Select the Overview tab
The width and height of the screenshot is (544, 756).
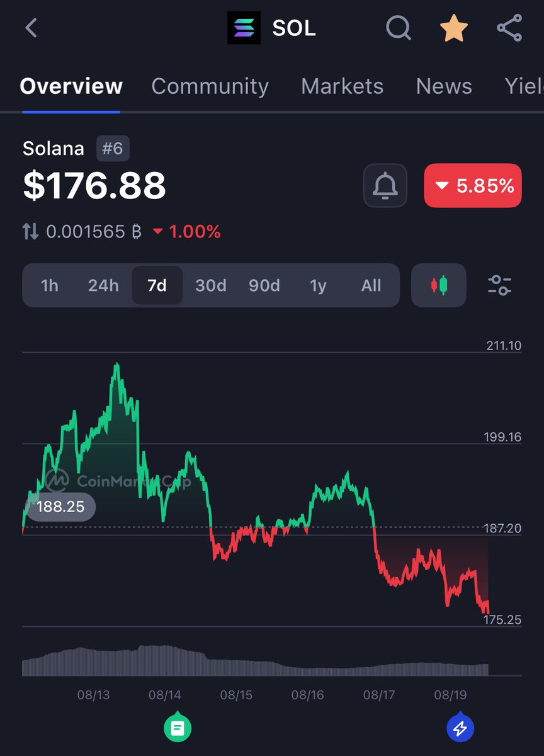pyautogui.click(x=71, y=86)
